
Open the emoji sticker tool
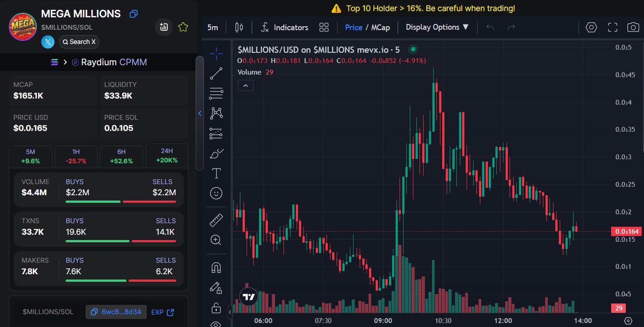216,193
